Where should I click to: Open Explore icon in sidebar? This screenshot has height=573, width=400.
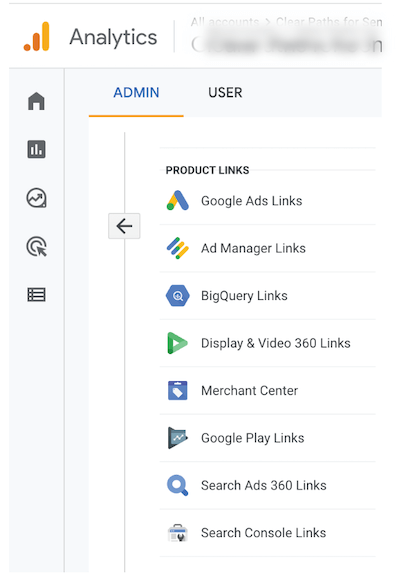(37, 198)
